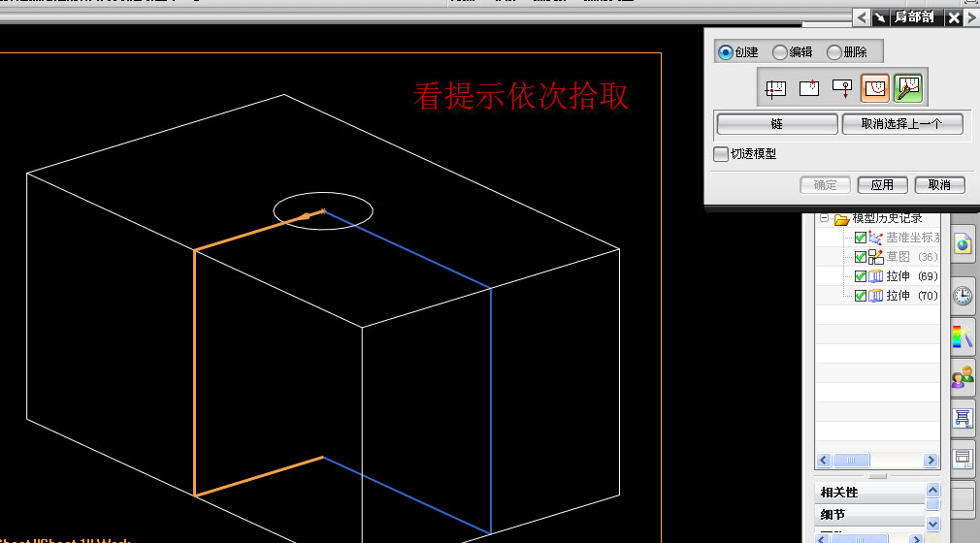Open the Roles people-icon sidebar tab
The image size is (980, 543).
tap(963, 377)
